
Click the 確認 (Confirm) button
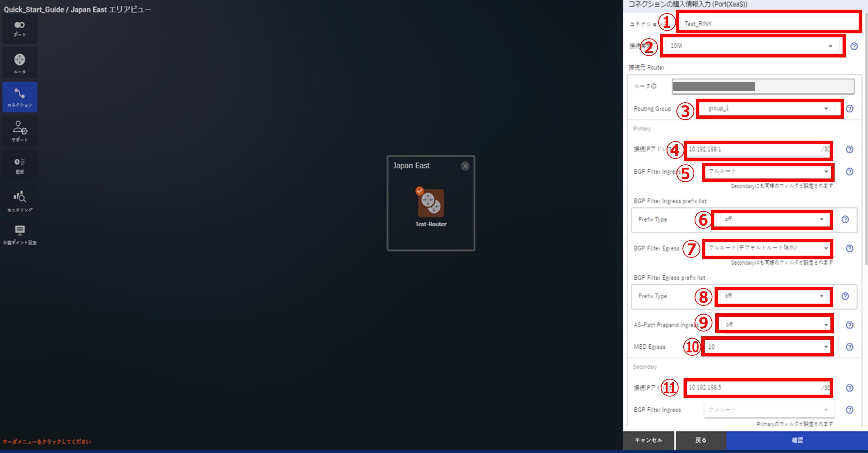[x=797, y=440]
